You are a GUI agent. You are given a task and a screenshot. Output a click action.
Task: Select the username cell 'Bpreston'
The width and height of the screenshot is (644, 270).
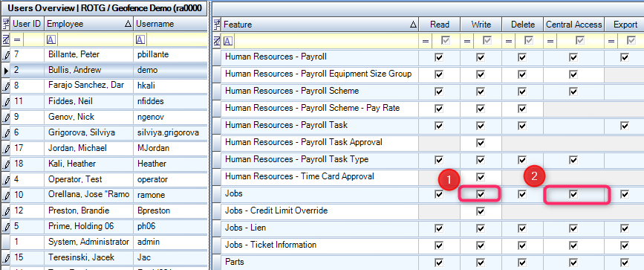click(170, 210)
